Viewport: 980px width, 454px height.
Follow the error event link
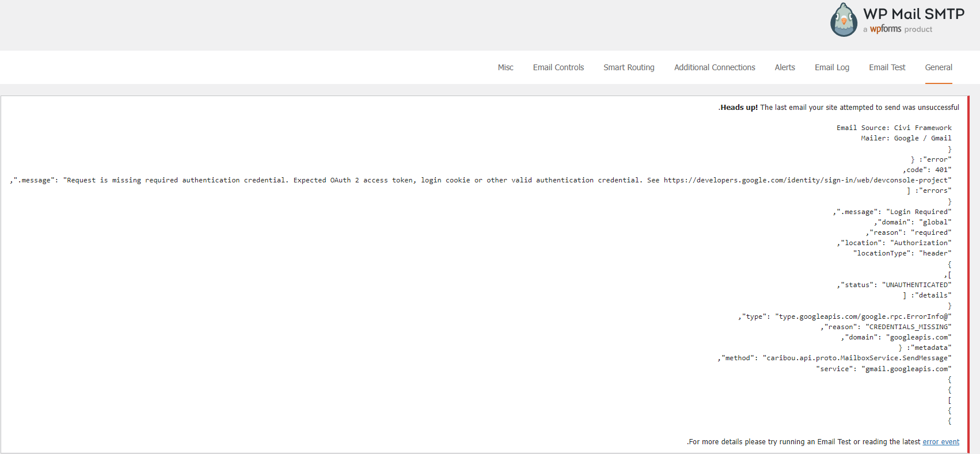[940, 442]
